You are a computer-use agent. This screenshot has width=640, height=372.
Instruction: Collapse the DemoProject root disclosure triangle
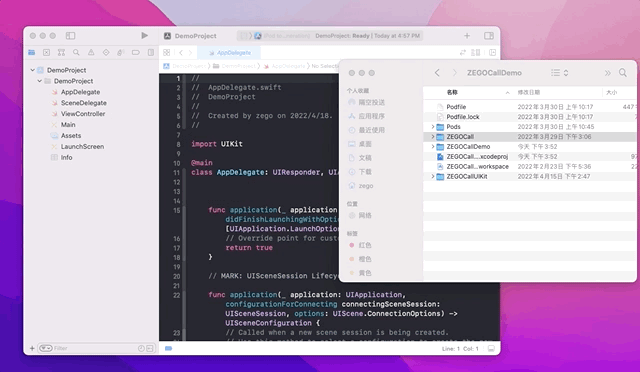click(x=33, y=70)
